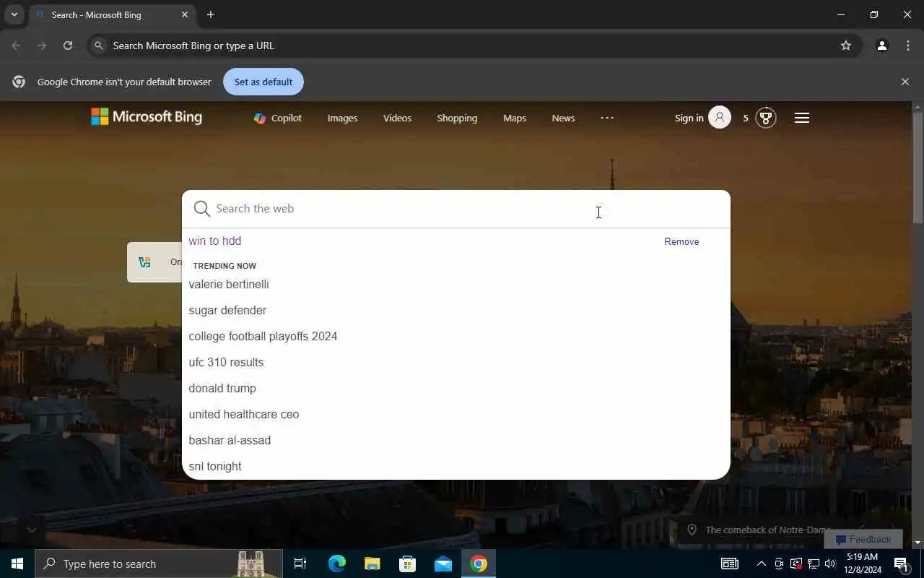Open the notification center icon
The image size is (924, 578).
pos(902,564)
